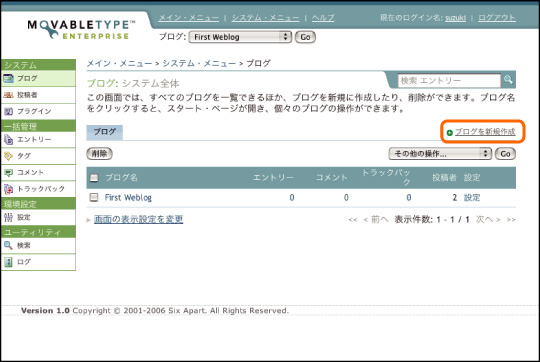Click the Go button next to blog selector
This screenshot has width=540, height=362.
tap(305, 37)
